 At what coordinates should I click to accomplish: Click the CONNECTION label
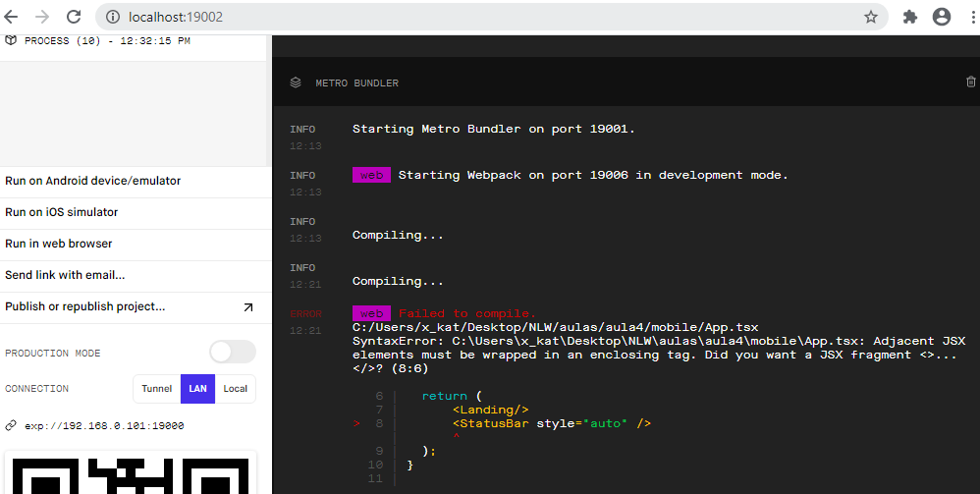[37, 388]
